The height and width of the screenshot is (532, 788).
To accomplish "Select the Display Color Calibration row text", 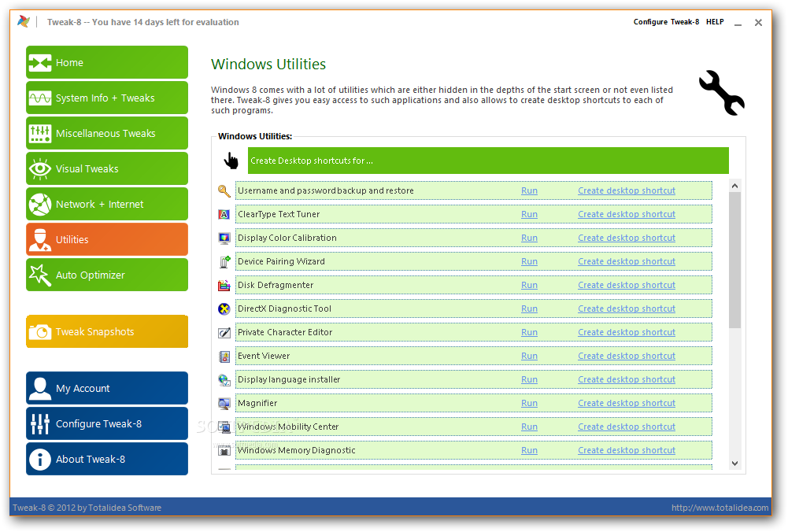I will click(287, 238).
